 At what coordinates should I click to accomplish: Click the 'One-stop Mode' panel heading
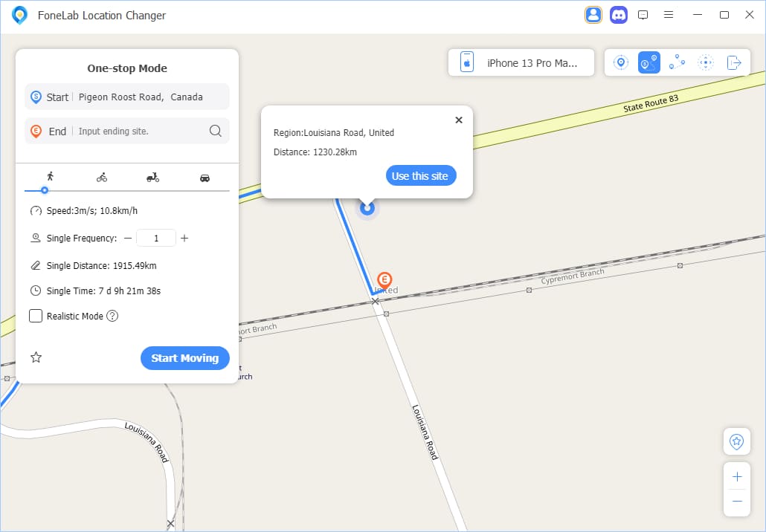click(127, 68)
